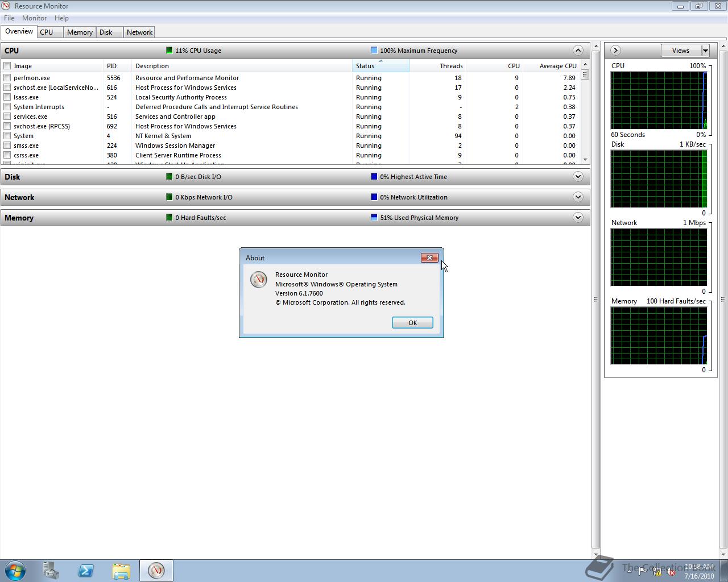
Task: Expand the Network section chevron
Action: click(x=578, y=197)
